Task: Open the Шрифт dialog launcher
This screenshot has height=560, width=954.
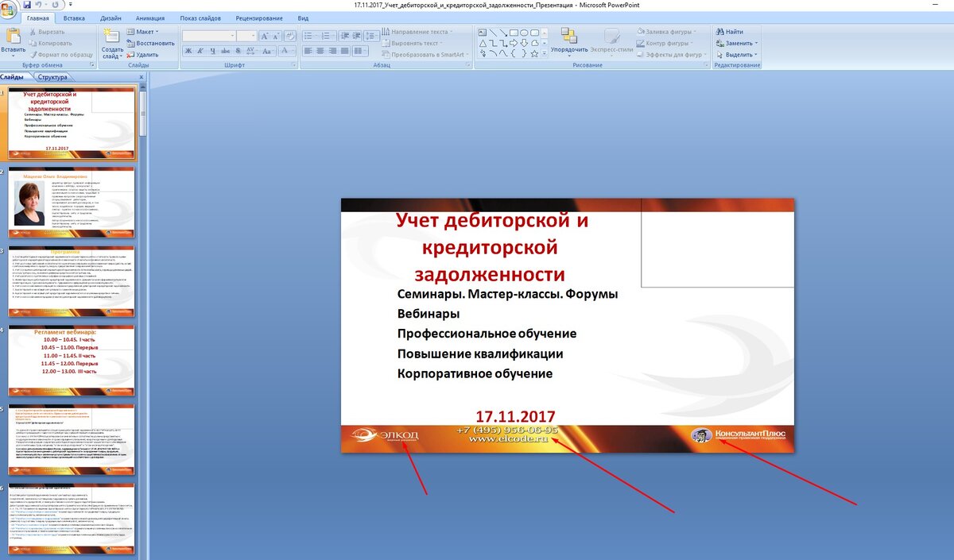Action: point(293,64)
